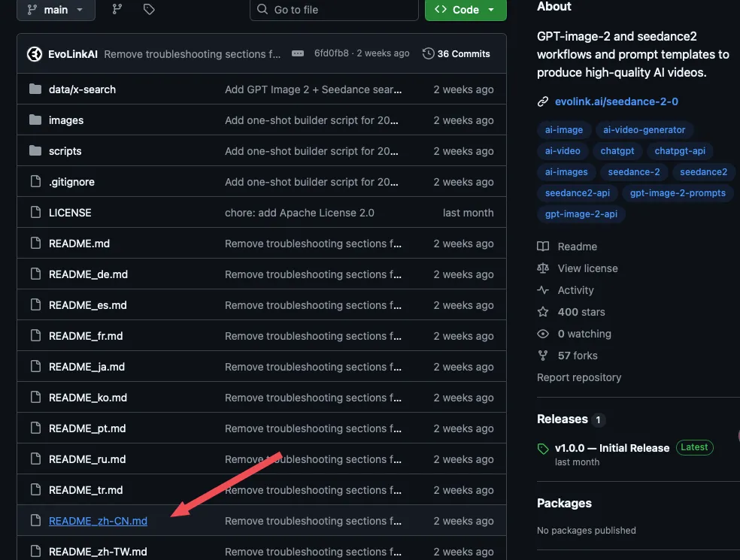
Task: Expand commit message ellipsis button
Action: [298, 53]
